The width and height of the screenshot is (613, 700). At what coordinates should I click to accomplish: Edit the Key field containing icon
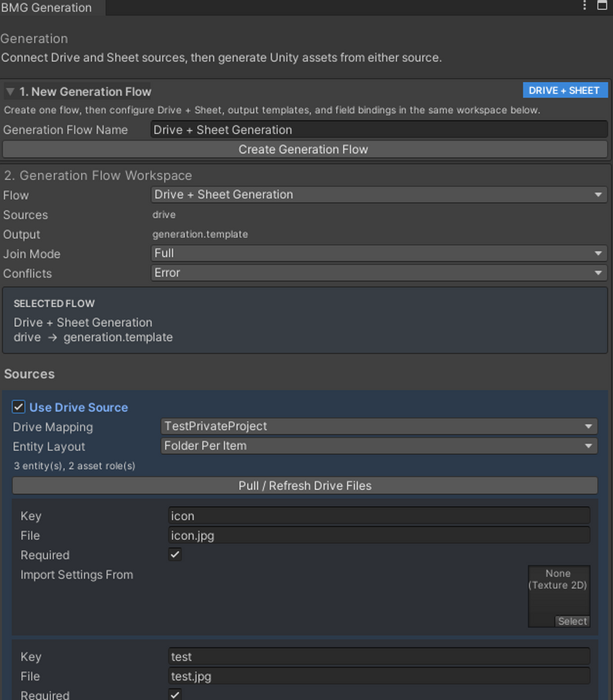coord(379,515)
